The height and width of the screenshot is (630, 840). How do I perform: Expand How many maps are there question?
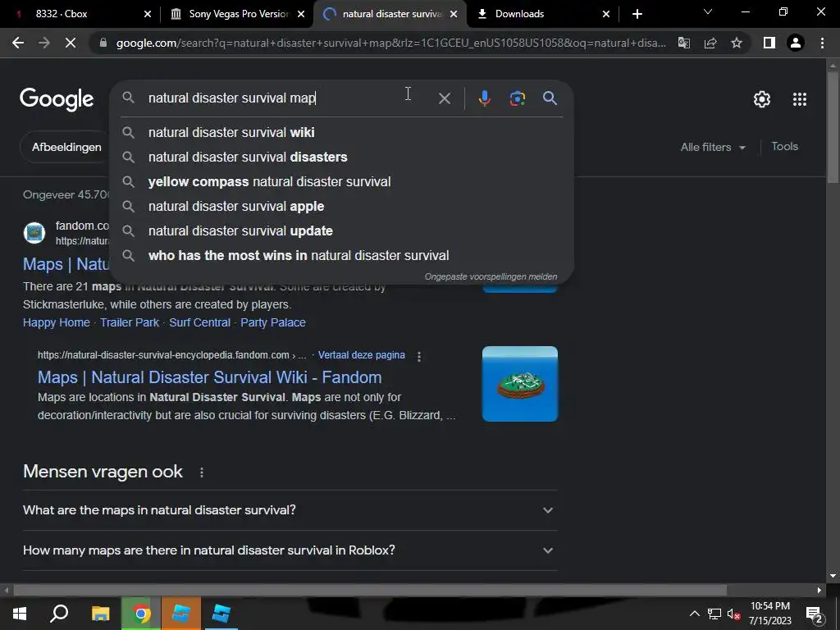[x=290, y=550]
